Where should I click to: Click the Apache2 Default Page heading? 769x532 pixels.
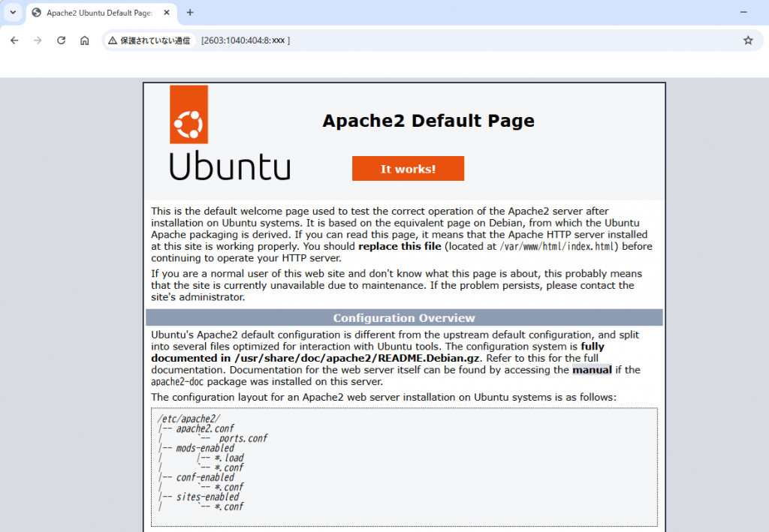(428, 121)
